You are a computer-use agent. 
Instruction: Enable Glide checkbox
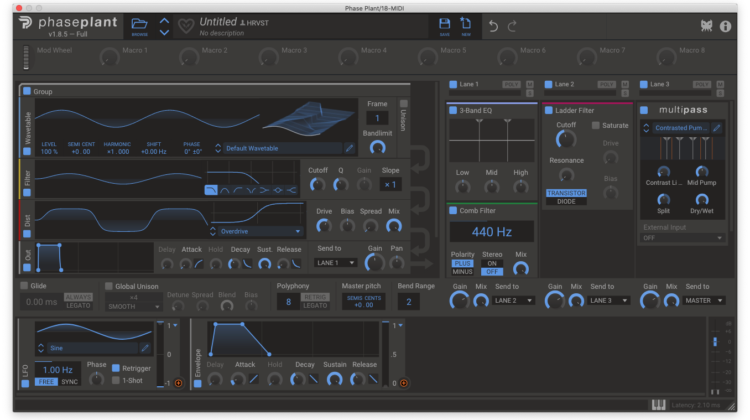click(x=24, y=286)
